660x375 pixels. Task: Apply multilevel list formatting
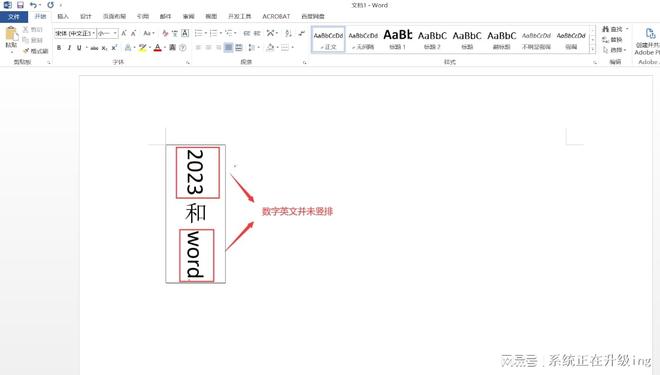229,33
